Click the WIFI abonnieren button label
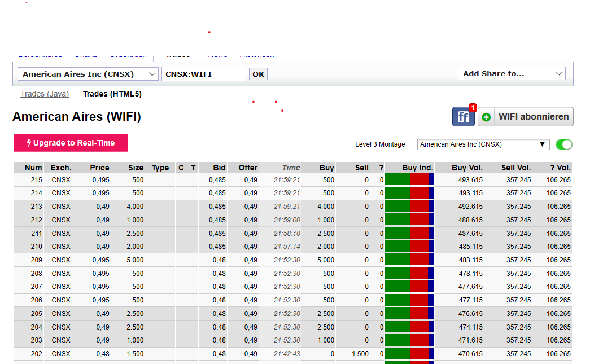The image size is (603, 364). (533, 117)
